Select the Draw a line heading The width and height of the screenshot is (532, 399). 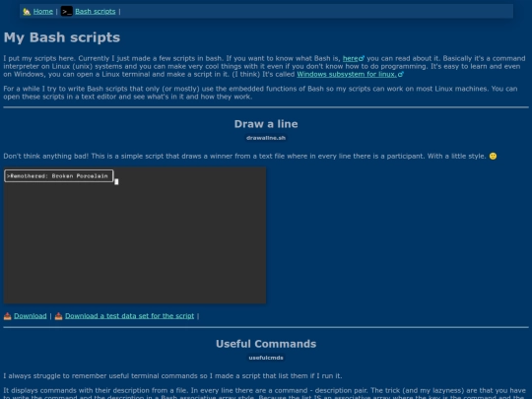click(266, 124)
